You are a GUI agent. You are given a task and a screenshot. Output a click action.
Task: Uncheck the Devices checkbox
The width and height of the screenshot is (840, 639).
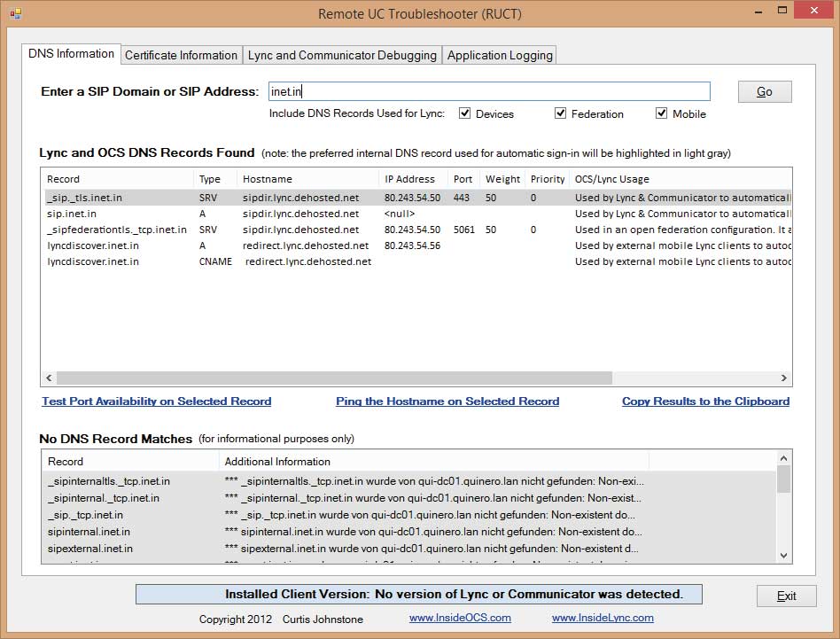click(464, 113)
